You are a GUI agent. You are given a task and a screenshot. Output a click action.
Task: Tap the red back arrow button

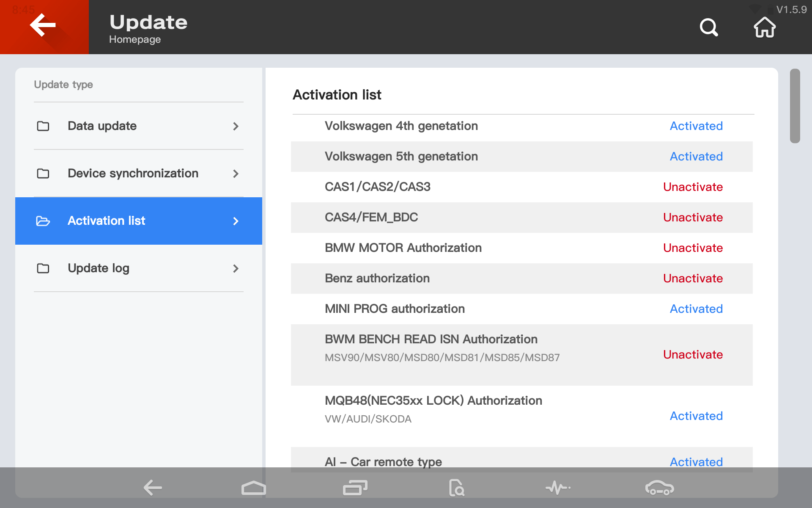click(x=44, y=26)
